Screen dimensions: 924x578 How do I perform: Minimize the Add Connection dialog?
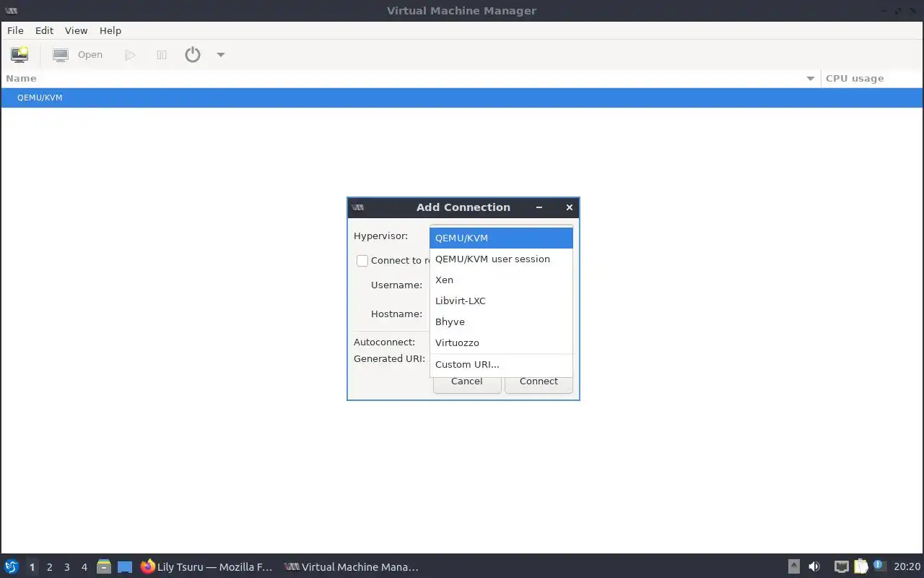point(539,207)
